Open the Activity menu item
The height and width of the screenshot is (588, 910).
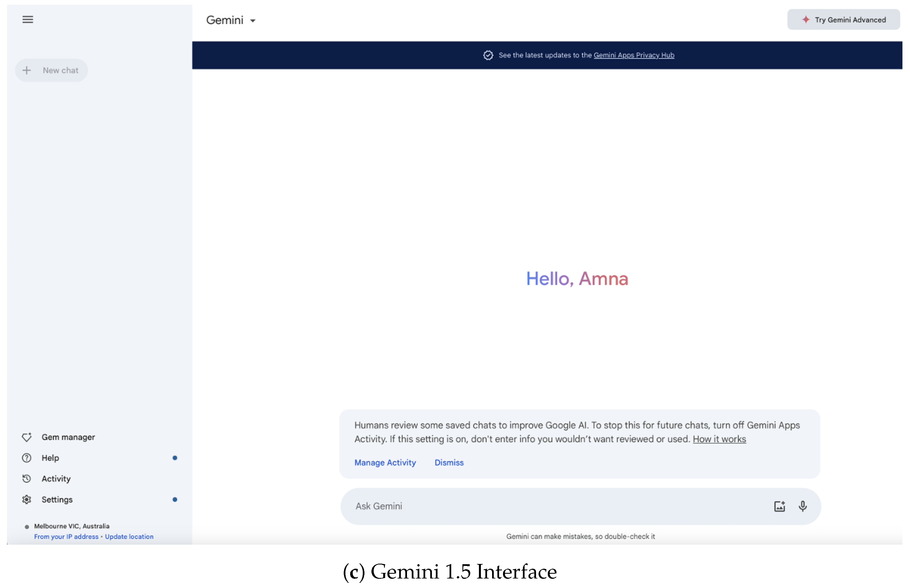(x=56, y=479)
